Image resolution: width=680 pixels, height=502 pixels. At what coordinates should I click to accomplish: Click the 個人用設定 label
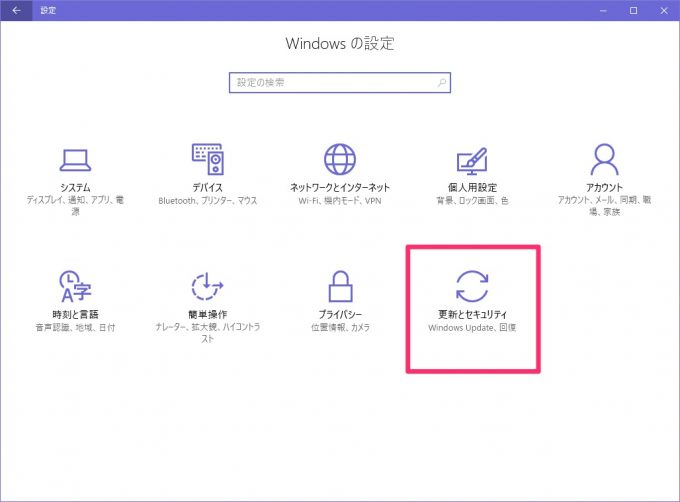472,188
